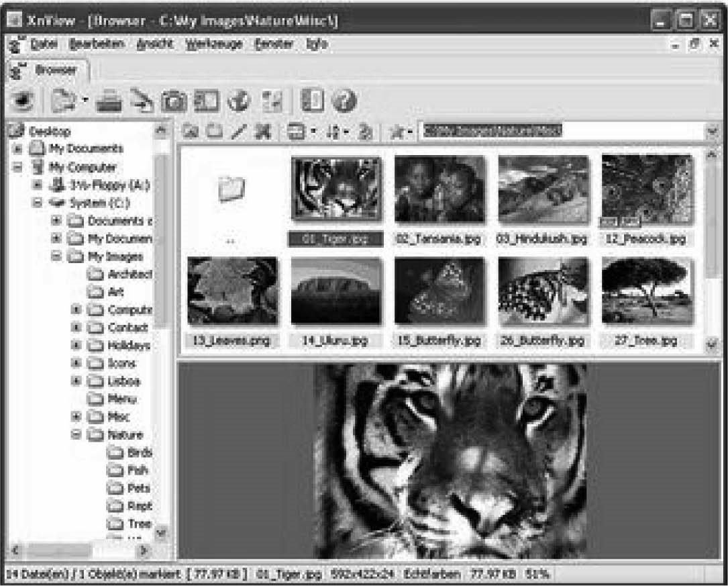Click the camera capture icon in toolbar
This screenshot has height=586, width=728.
point(174,101)
